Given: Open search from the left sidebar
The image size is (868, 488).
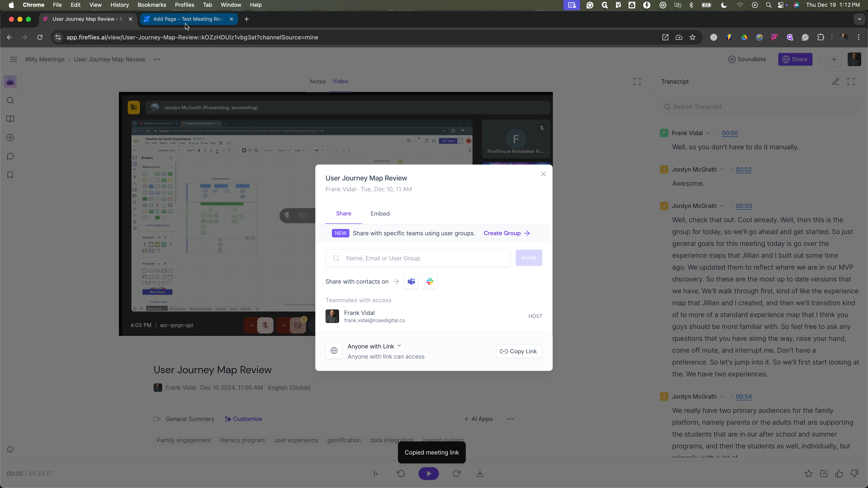Looking at the screenshot, I should pos(10,101).
